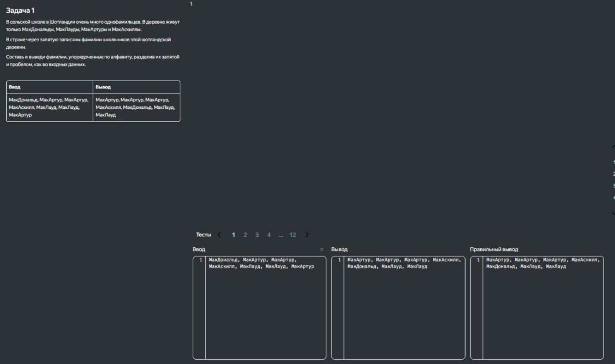615x364 pixels.
Task: Open test number 3
Action: coord(257,235)
